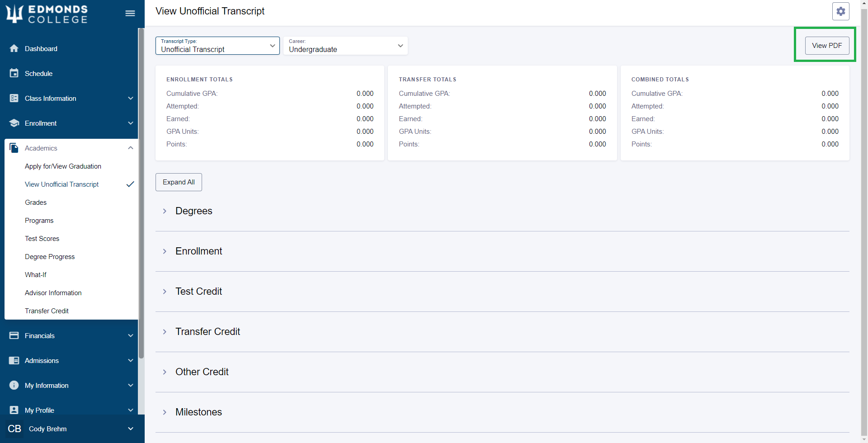Expand Admissions sidebar chevron

131,360
